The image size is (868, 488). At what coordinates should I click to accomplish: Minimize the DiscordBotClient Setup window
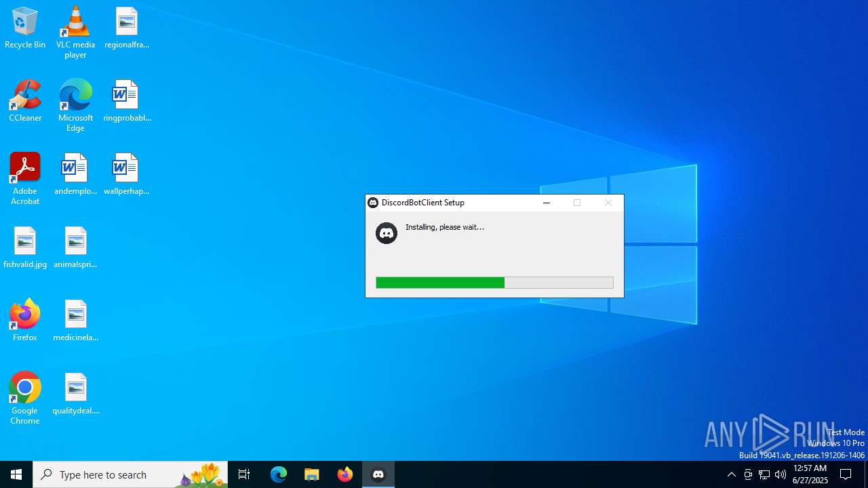(x=547, y=203)
